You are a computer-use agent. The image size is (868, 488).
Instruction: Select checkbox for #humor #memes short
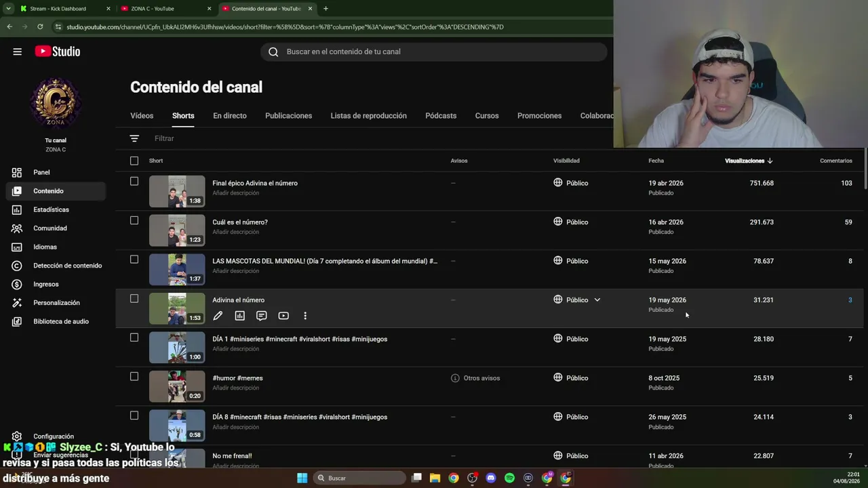(x=134, y=376)
